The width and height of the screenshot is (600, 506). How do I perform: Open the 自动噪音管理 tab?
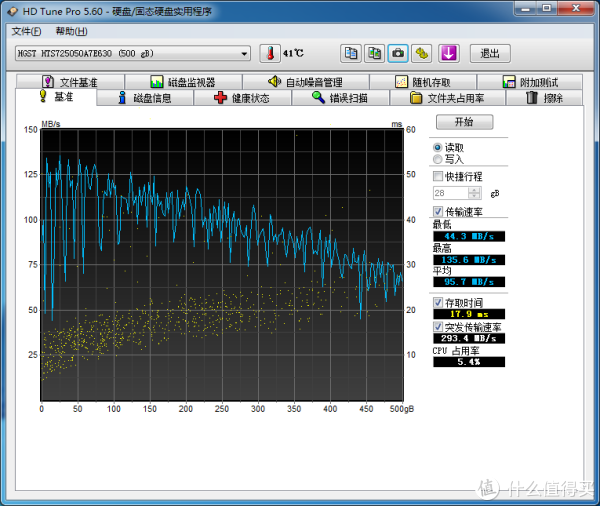[305, 82]
